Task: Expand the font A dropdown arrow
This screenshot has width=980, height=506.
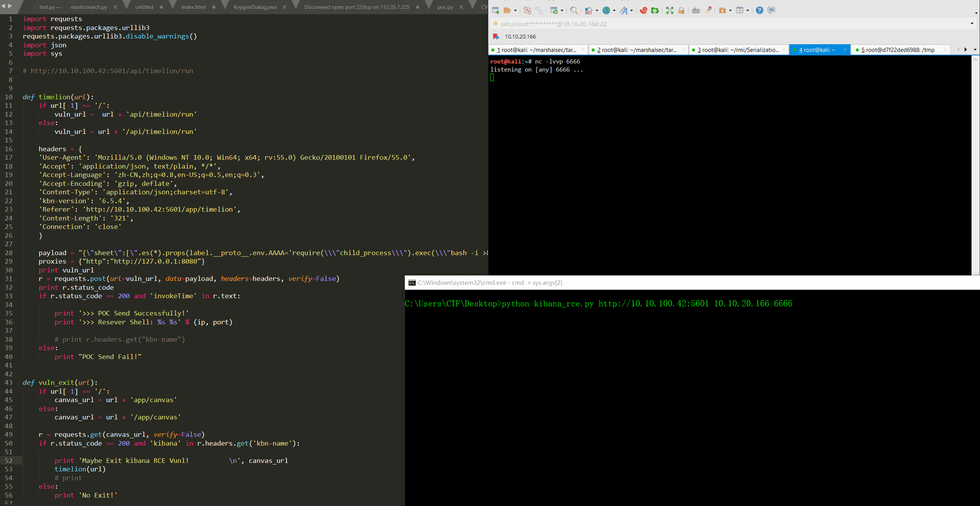Action: 631,11
